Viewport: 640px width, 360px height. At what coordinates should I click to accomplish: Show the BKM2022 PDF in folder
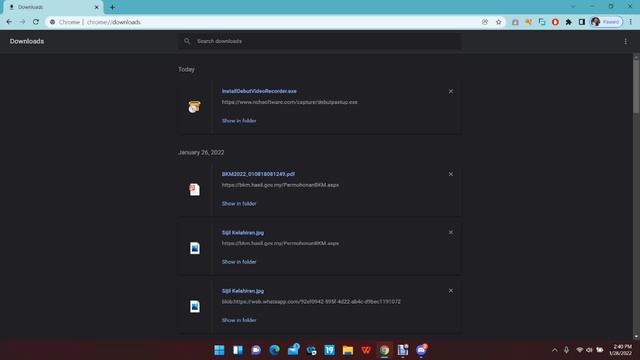(x=239, y=204)
